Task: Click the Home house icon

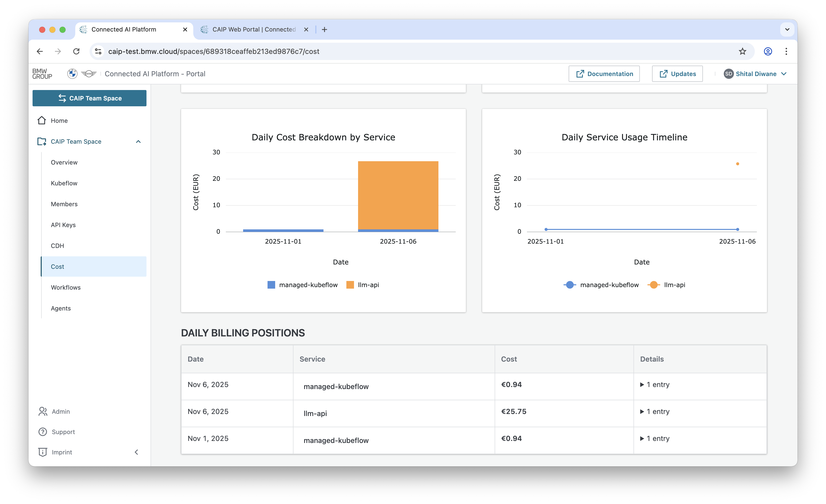Action: point(41,120)
